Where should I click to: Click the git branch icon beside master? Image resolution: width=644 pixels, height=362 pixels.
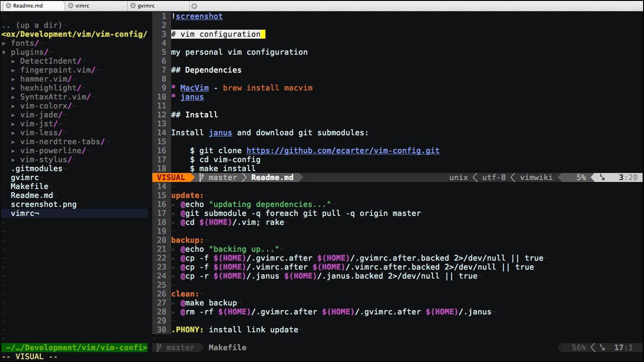click(x=201, y=177)
